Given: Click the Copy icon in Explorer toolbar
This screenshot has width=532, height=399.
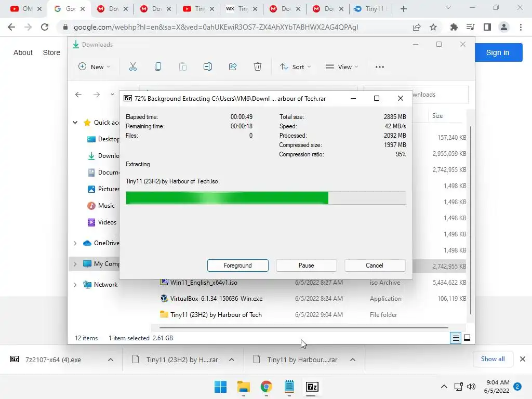Looking at the screenshot, I should coord(158,67).
